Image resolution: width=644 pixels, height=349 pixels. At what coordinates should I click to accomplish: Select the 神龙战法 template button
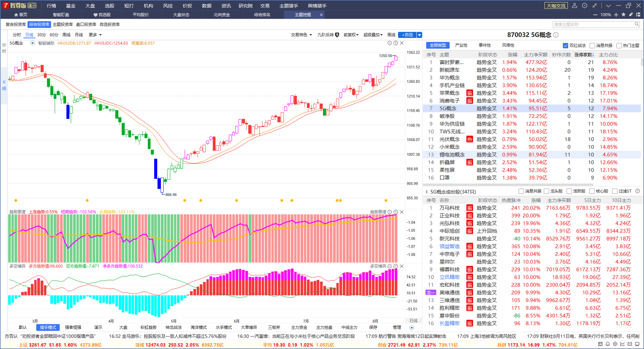(x=173, y=328)
